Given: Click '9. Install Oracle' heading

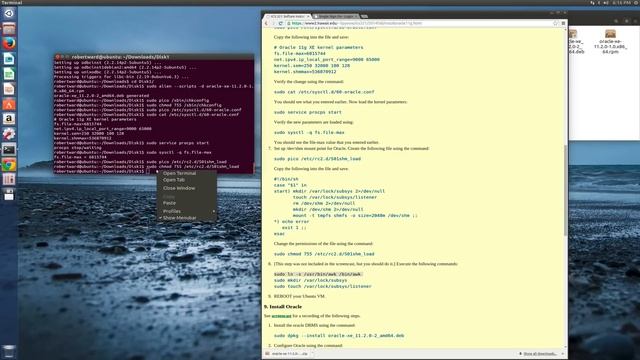Looking at the screenshot, I should coord(283,307).
